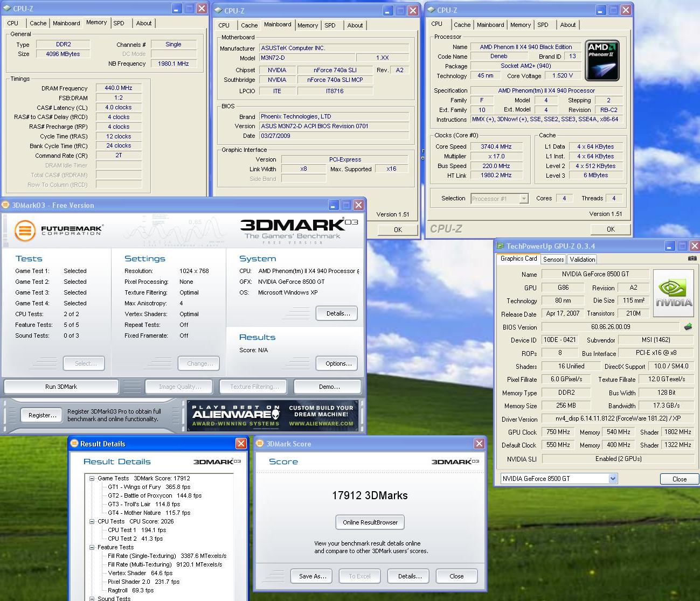
Task: Click OK in CPU-Z mainboard window
Action: [x=398, y=229]
